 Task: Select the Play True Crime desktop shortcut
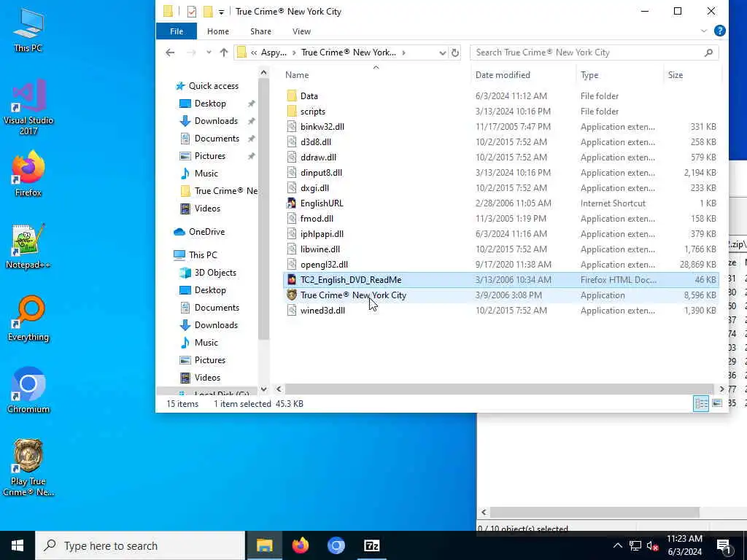coord(28,467)
